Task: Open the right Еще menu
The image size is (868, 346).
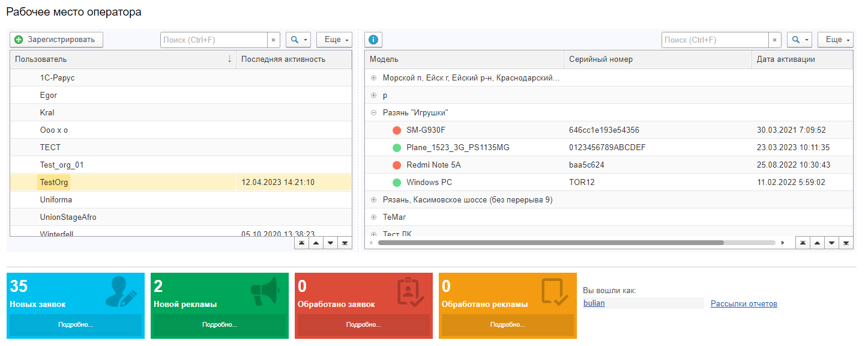Action: [x=836, y=40]
